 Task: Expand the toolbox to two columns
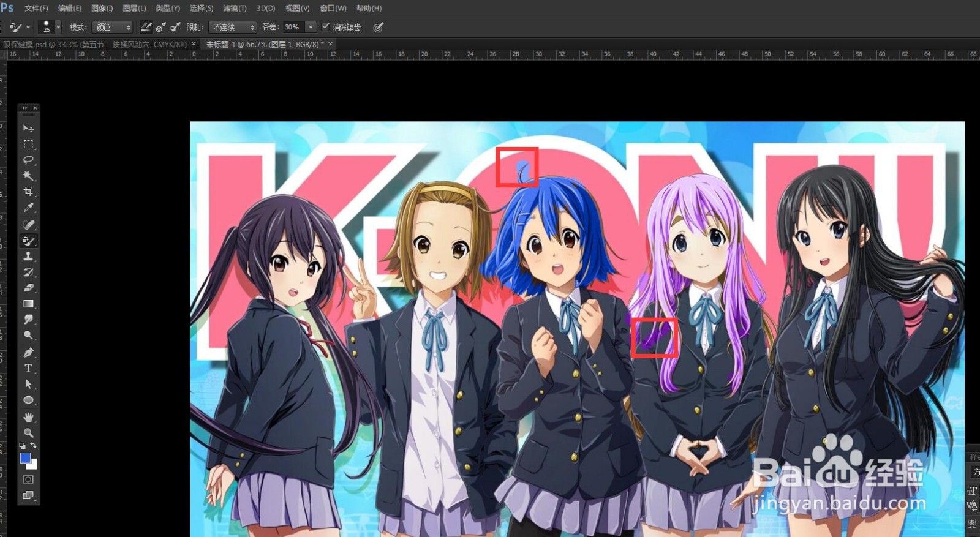[x=24, y=108]
